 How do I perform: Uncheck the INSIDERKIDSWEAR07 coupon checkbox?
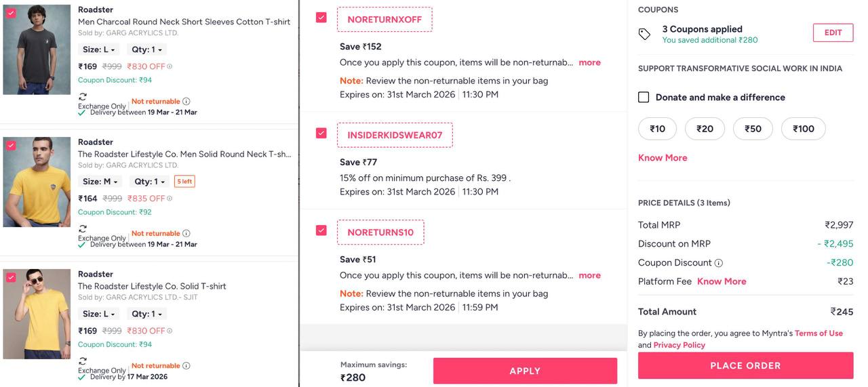[321, 133]
